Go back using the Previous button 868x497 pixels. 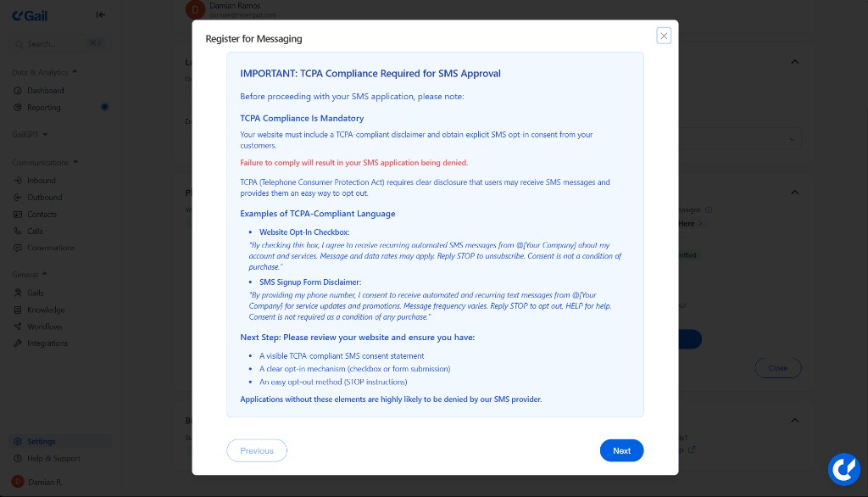[x=256, y=450]
